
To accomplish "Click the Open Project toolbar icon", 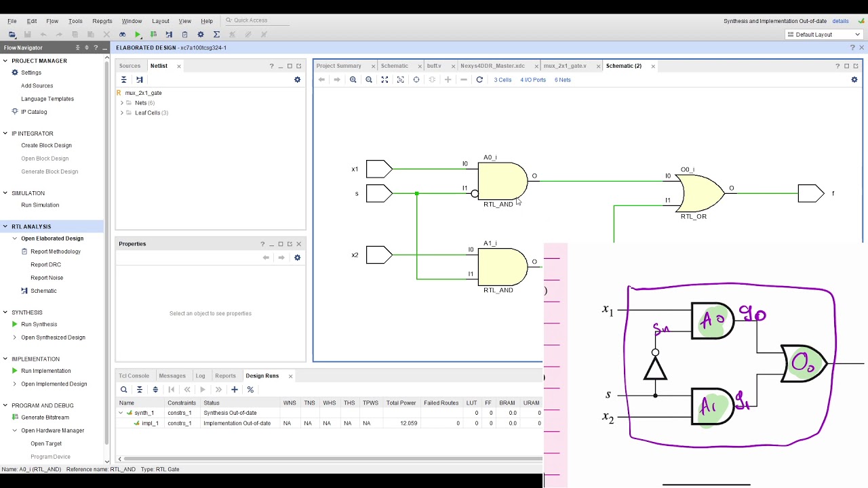I will [x=12, y=35].
